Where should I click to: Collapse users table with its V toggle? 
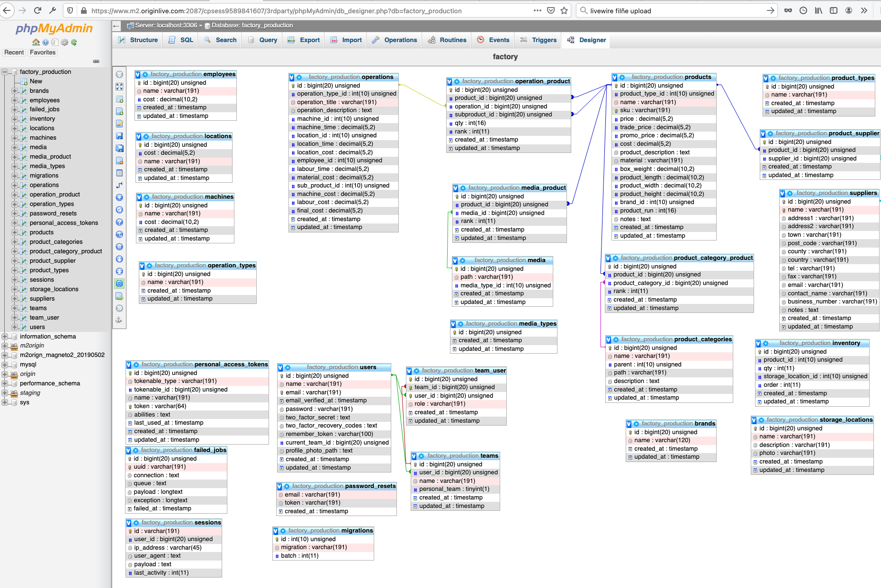tap(280, 367)
